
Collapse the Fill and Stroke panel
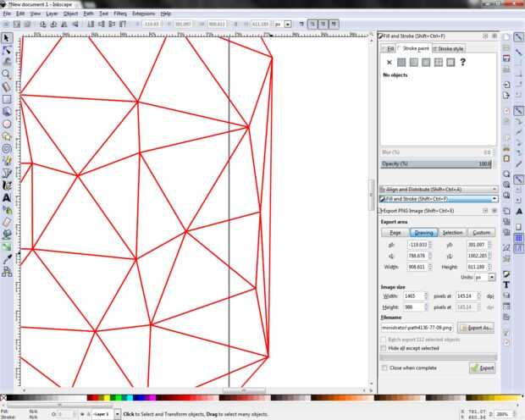tap(485, 36)
